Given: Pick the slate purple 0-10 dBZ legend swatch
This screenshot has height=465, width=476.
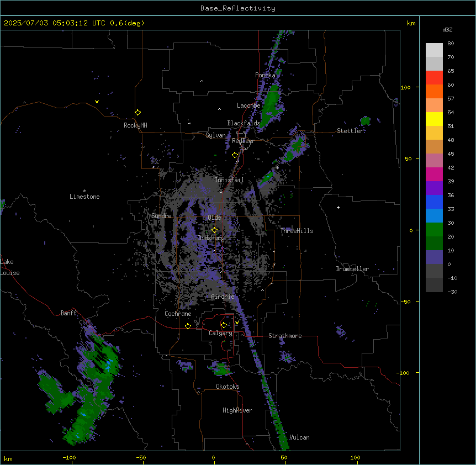Looking at the screenshot, I should coord(434,257).
